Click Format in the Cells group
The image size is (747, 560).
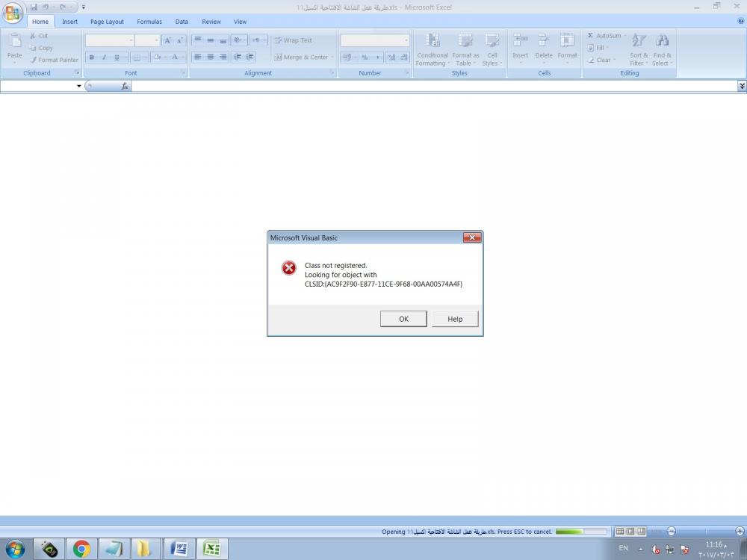click(567, 49)
